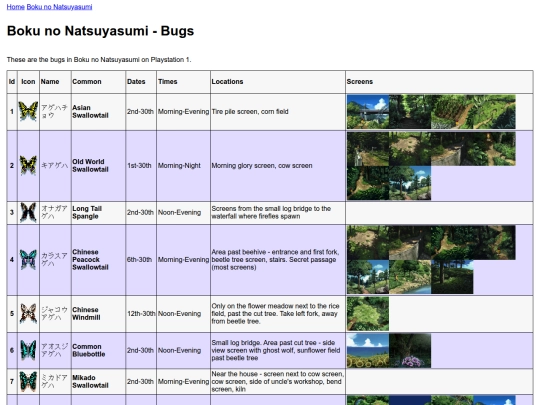Click the Asian Swallowtail butterfly icon
The image size is (540, 405).
pyautogui.click(x=28, y=111)
